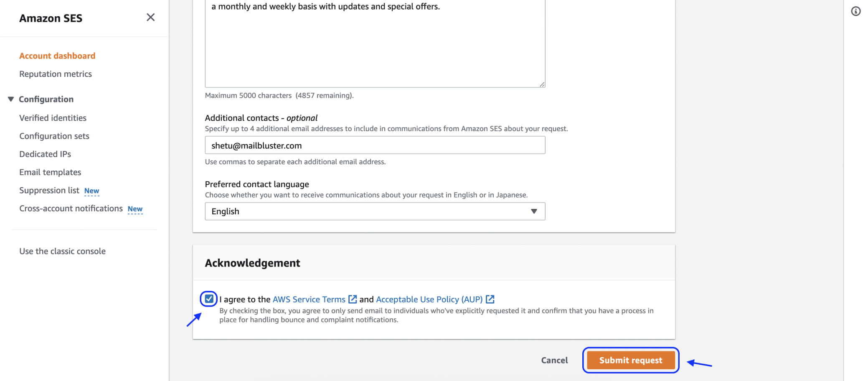The width and height of the screenshot is (868, 381).
Task: Collapse the Configuration section
Action: [x=11, y=99]
